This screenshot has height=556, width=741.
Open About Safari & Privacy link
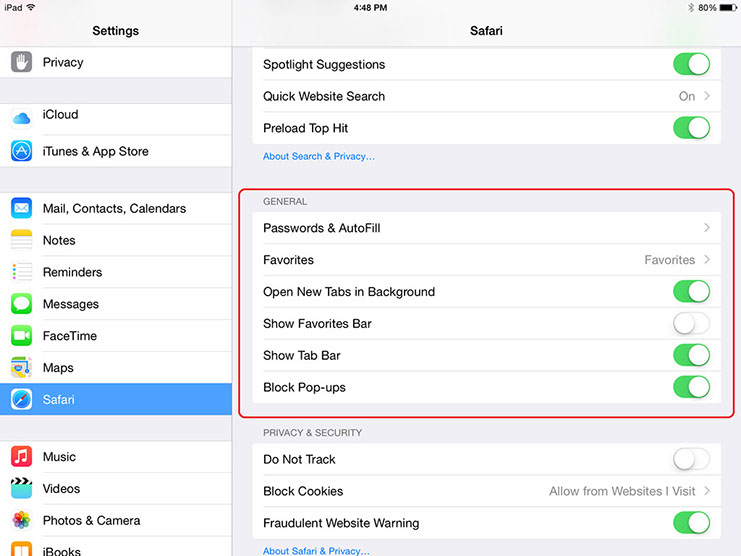click(x=316, y=551)
